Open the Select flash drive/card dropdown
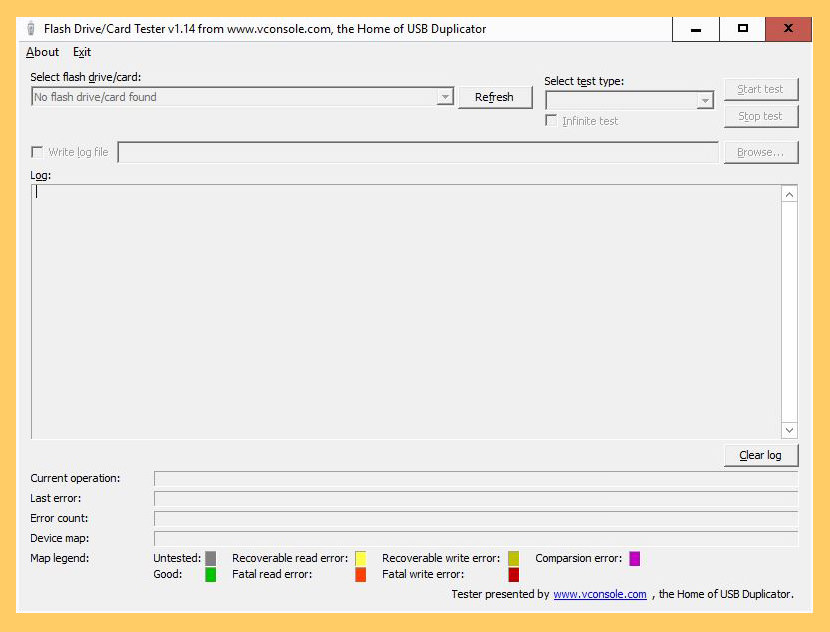Image resolution: width=830 pixels, height=632 pixels. coord(444,96)
